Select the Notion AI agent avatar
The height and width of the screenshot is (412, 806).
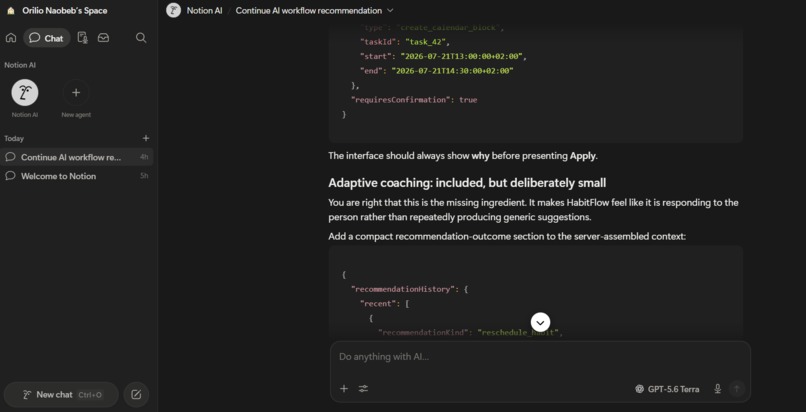coord(25,93)
